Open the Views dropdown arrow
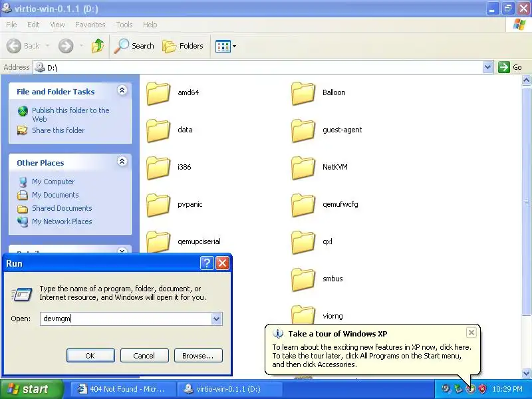The height and width of the screenshot is (399, 532). click(x=234, y=46)
